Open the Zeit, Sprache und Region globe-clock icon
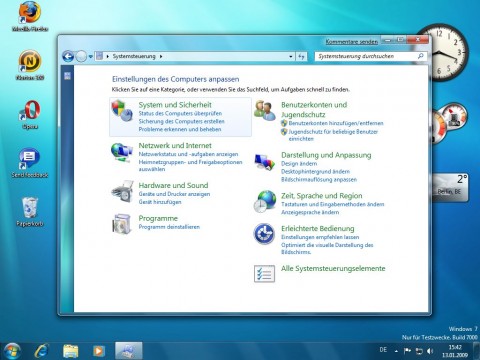The height and width of the screenshot is (360, 480). pyautogui.click(x=265, y=201)
